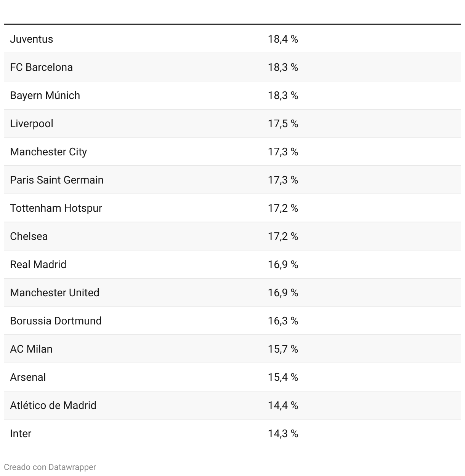This screenshot has height=476, width=465.
Task: Select the Inter team name
Action: click(21, 434)
